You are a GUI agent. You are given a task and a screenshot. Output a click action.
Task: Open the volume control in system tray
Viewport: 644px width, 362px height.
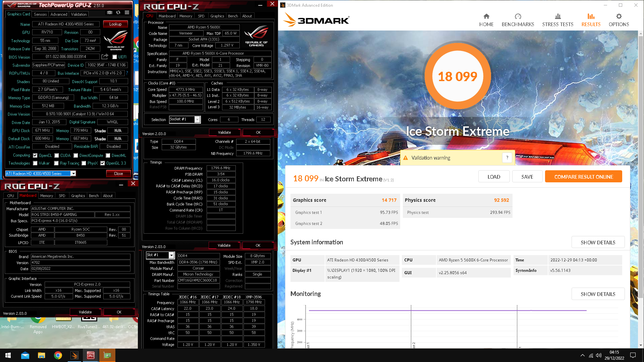tap(598, 355)
